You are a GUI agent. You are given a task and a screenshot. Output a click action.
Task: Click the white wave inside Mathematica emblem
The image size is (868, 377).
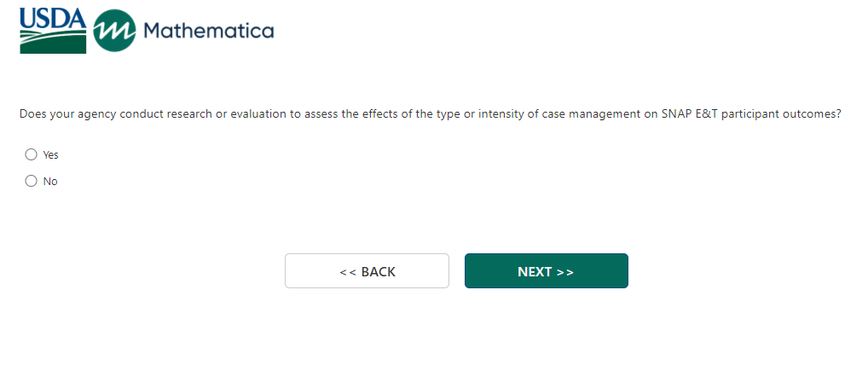[x=114, y=32]
